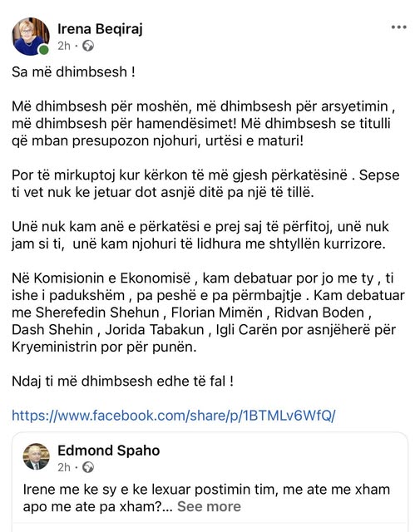The width and height of the screenshot is (420, 532).
Task: Click the paragraph starting 'Unë nuk kam anë'
Action: click(200, 235)
